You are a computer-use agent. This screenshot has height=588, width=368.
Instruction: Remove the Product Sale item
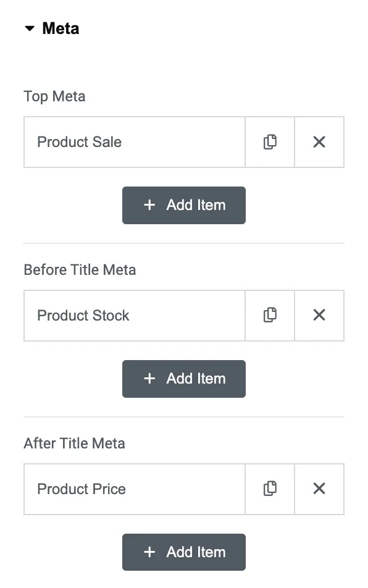coord(319,142)
